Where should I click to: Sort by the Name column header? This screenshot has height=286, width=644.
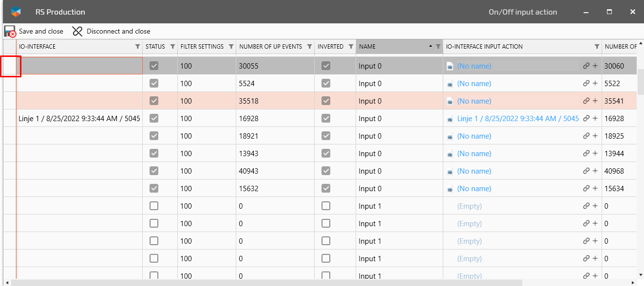tap(390, 47)
